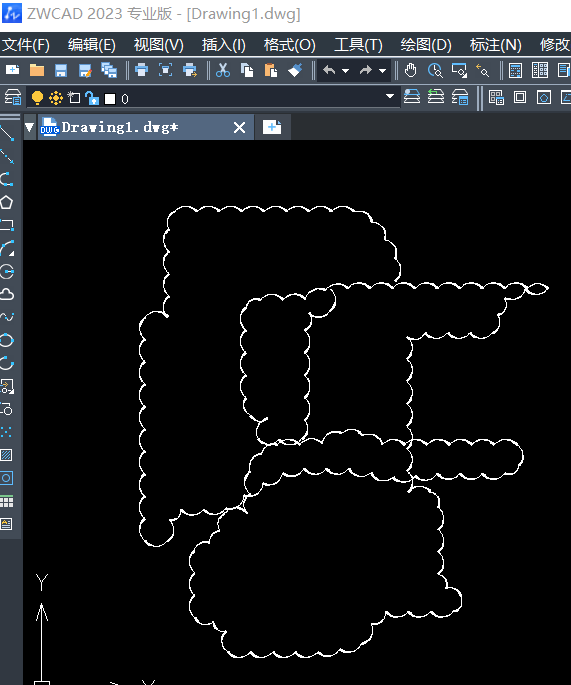Open the undo history dropdown arrow
The height and width of the screenshot is (685, 571).
click(346, 71)
